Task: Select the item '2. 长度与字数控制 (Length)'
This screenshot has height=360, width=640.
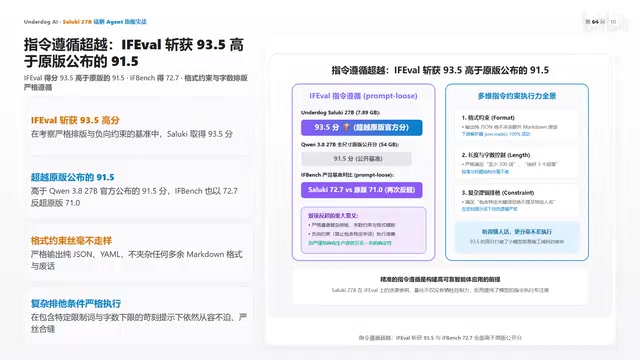Action: [496, 155]
